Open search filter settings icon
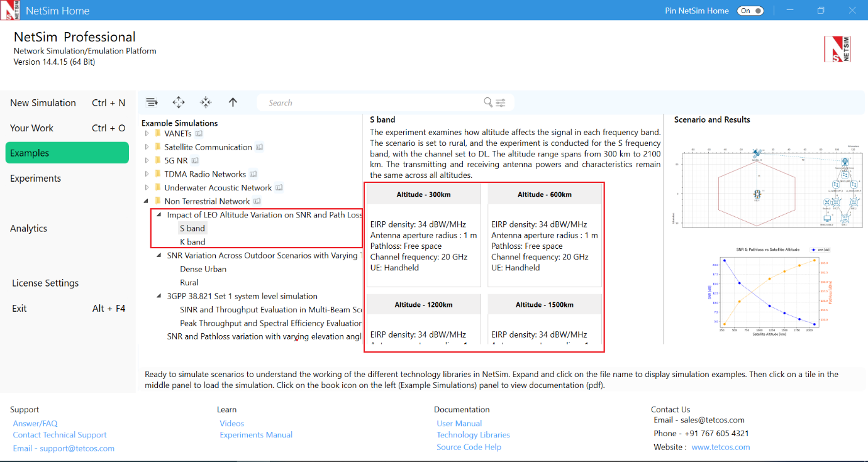Viewport: 868px width, 462px height. (501, 103)
